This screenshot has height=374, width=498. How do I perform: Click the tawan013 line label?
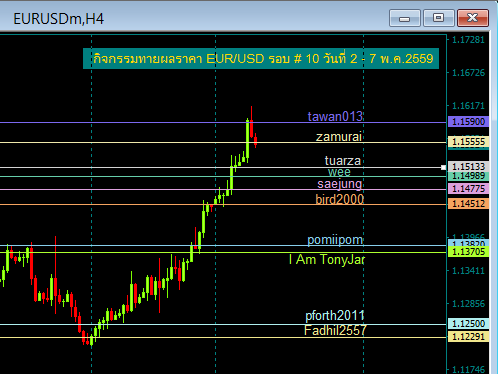click(335, 116)
